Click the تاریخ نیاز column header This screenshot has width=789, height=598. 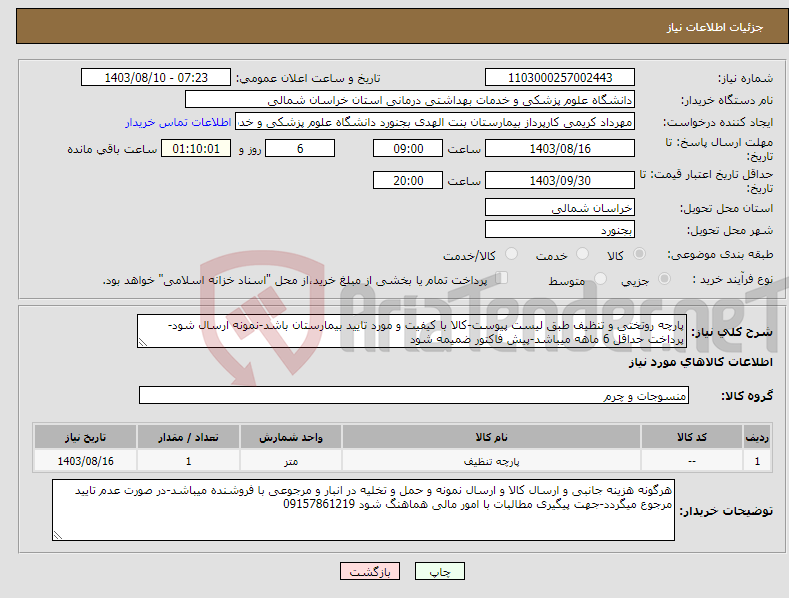(86, 437)
